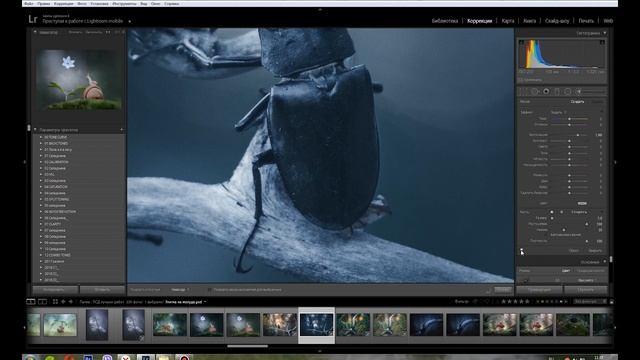Viewport: 640px width, 360px height.
Task: Open the Библиотека module
Action: click(445, 21)
